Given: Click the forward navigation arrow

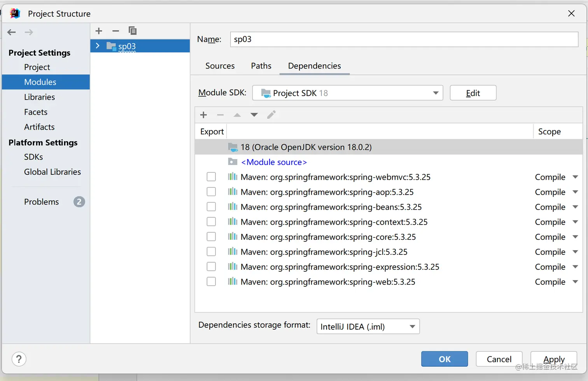Looking at the screenshot, I should pyautogui.click(x=29, y=32).
